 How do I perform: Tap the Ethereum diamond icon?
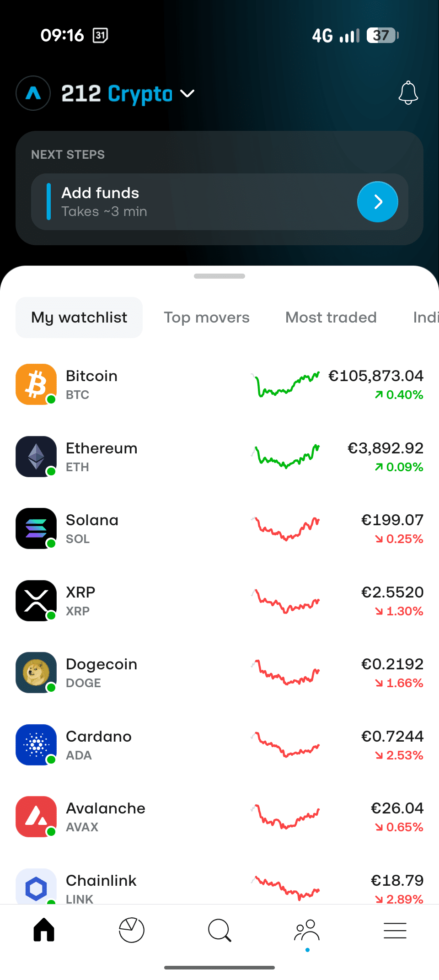tap(36, 457)
